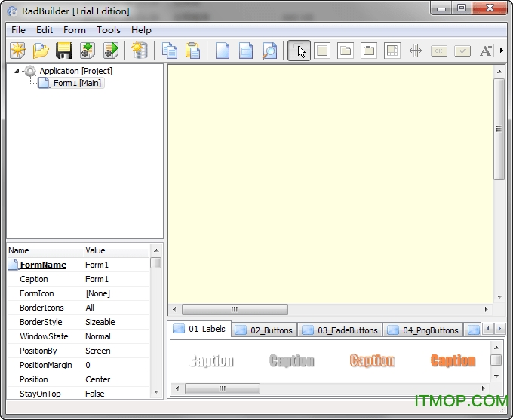
Task: Pick the orange outlined Caption label style
Action: point(373,360)
